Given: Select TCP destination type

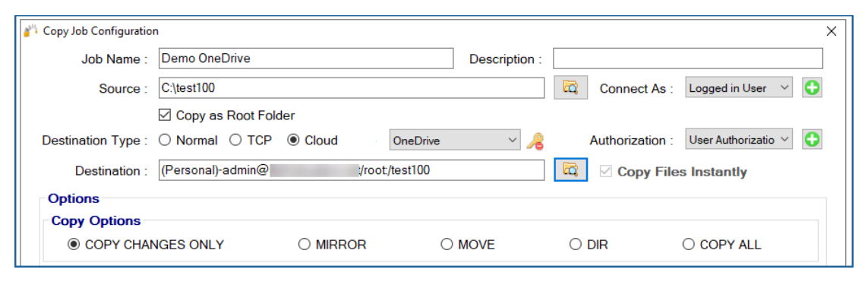Looking at the screenshot, I should coord(235,141).
